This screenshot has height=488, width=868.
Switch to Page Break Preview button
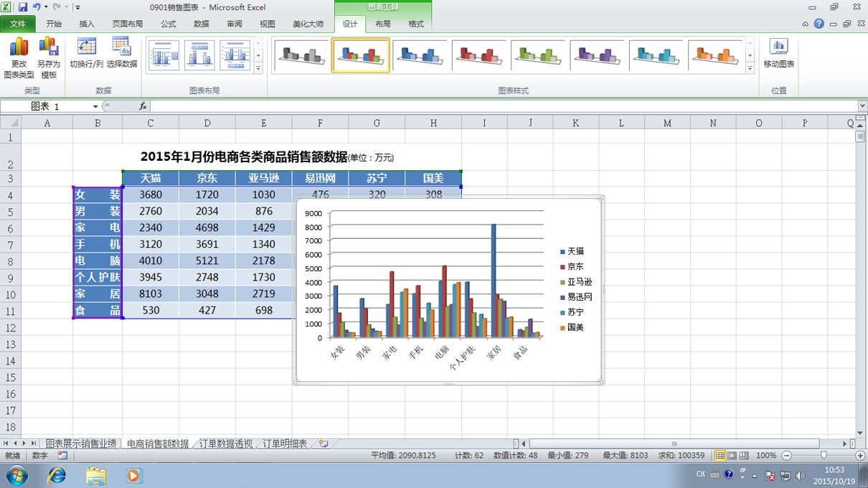745,456
